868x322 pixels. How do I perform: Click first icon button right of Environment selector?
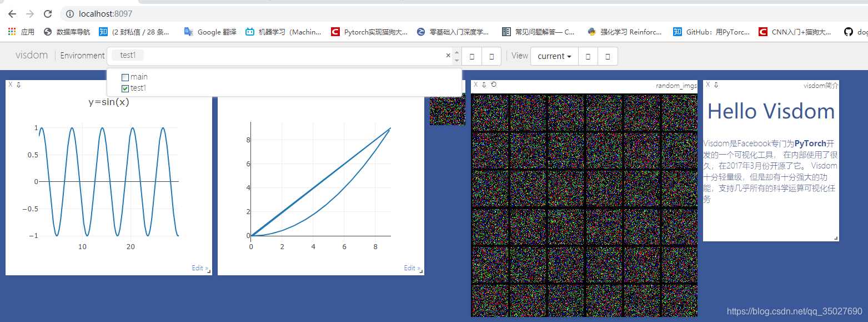pos(472,56)
